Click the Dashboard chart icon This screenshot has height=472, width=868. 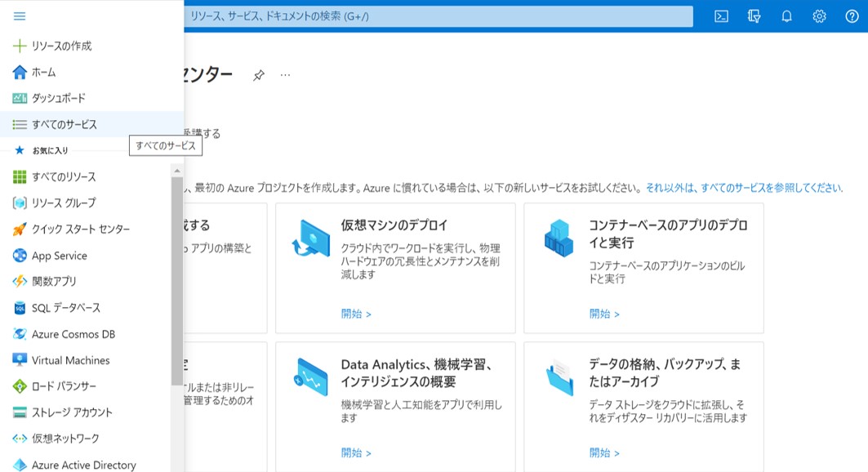(20, 98)
